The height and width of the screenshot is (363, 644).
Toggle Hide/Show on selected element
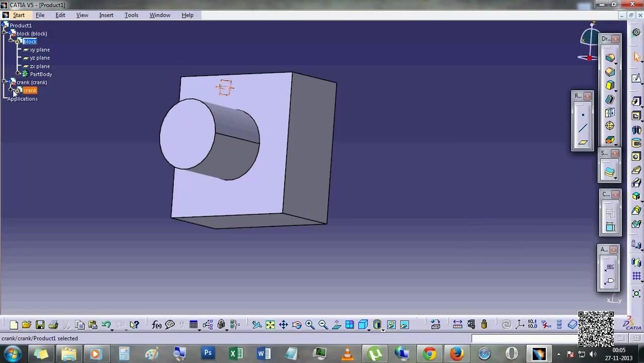click(x=391, y=325)
